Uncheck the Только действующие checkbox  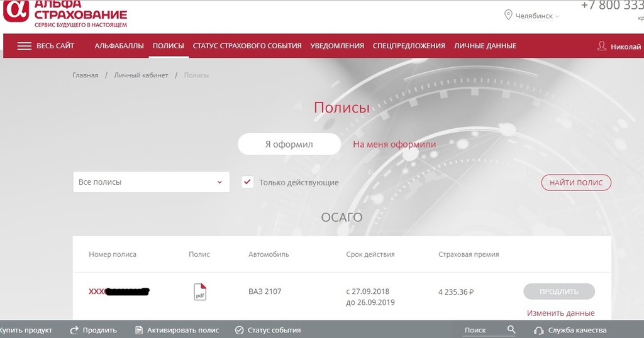pos(247,182)
